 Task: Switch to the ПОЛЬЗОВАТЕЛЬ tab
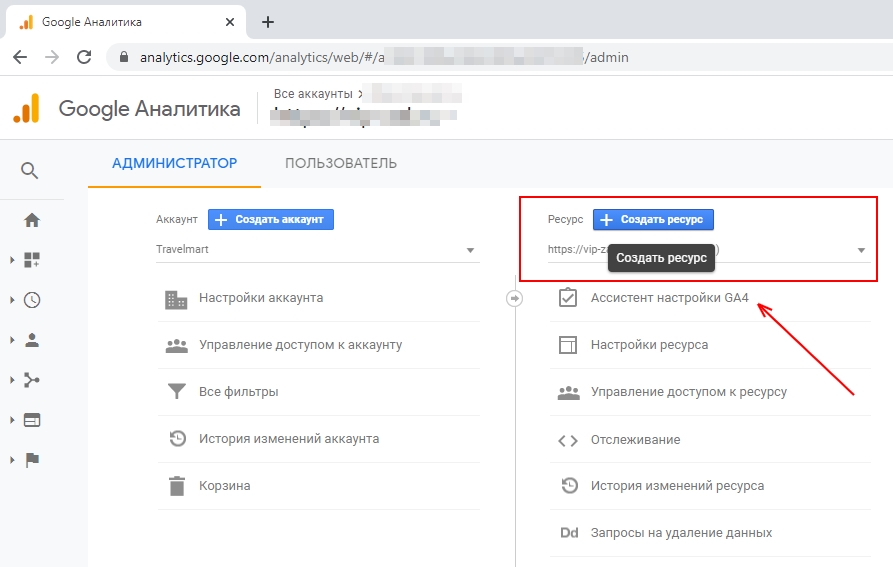point(341,163)
